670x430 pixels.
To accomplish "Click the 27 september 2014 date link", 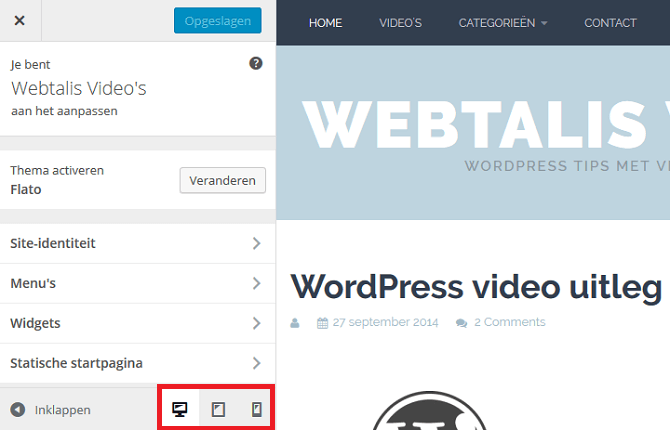I will 385,322.
